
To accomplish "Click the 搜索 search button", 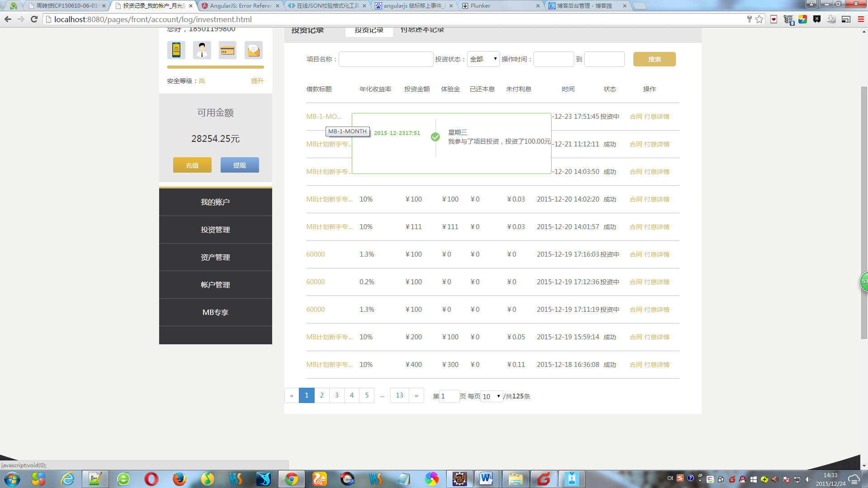I will [654, 59].
